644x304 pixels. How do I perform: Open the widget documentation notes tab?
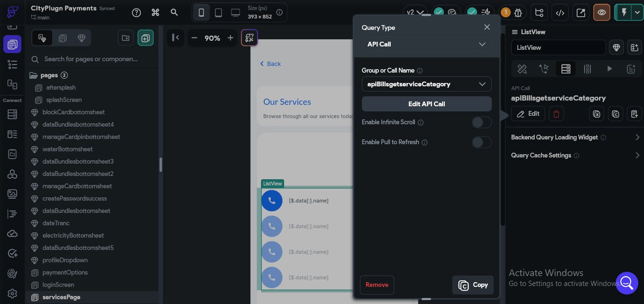[631, 69]
